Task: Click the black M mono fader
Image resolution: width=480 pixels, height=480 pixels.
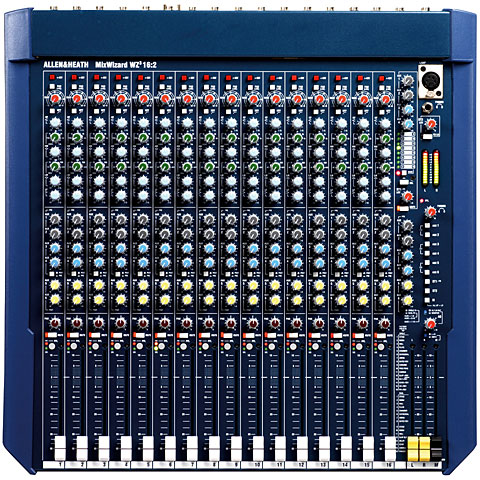Action: 436,449
